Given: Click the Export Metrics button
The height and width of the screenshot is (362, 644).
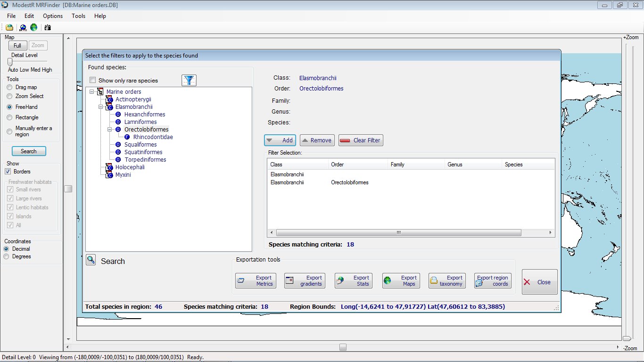Looking at the screenshot, I should pyautogui.click(x=256, y=281).
